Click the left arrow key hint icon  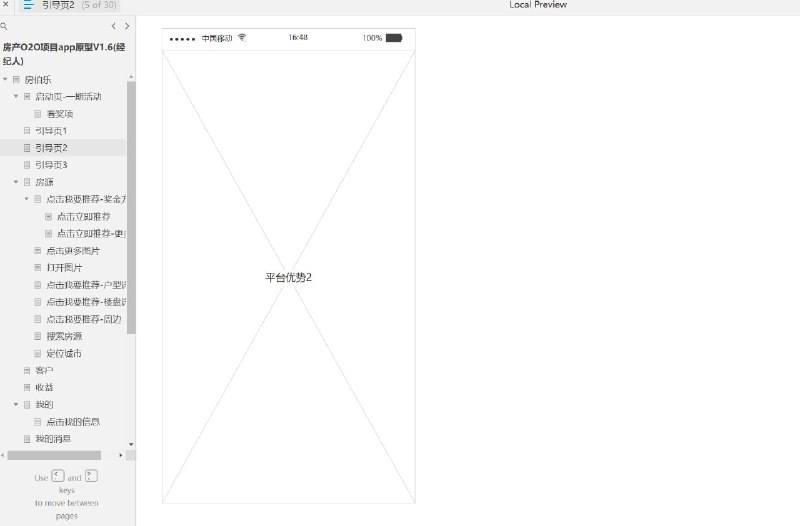click(x=58, y=476)
